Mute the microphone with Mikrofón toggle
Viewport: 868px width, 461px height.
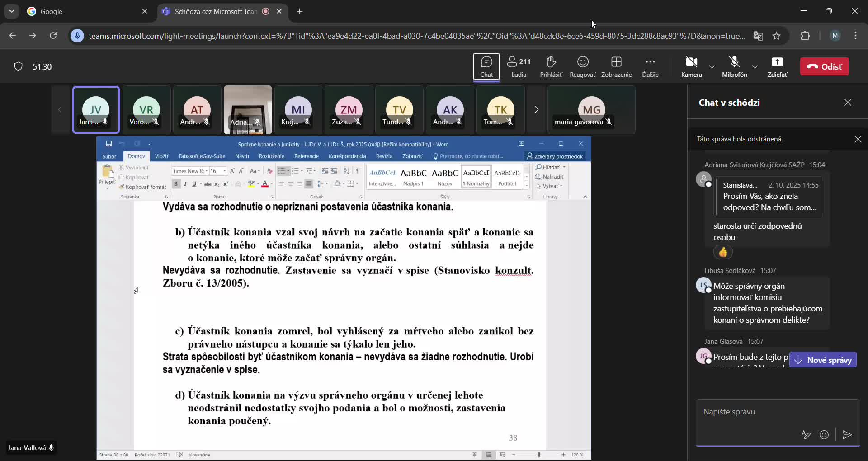735,66
